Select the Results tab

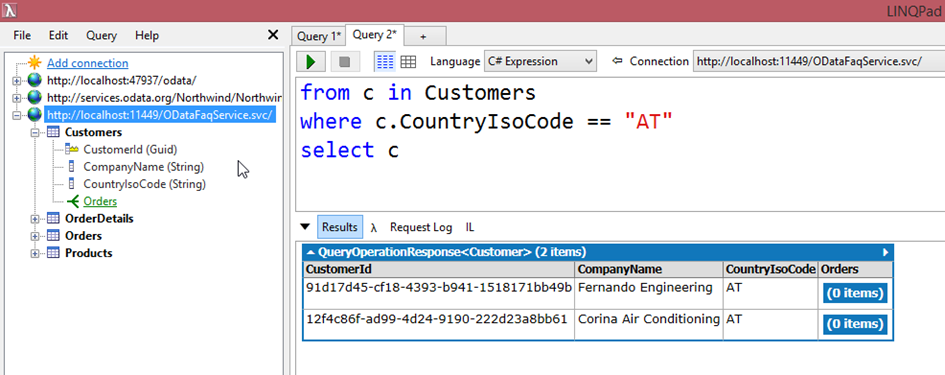pyautogui.click(x=340, y=227)
